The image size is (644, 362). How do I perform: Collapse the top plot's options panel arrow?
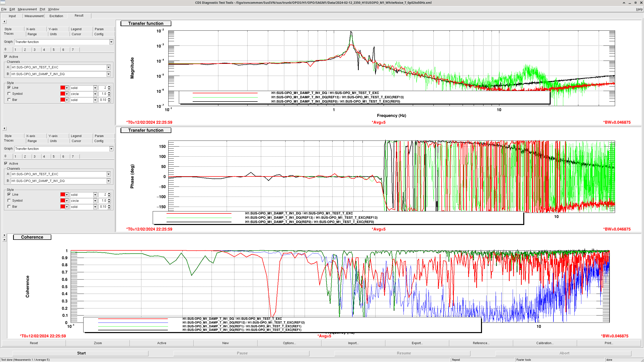click(4, 22)
